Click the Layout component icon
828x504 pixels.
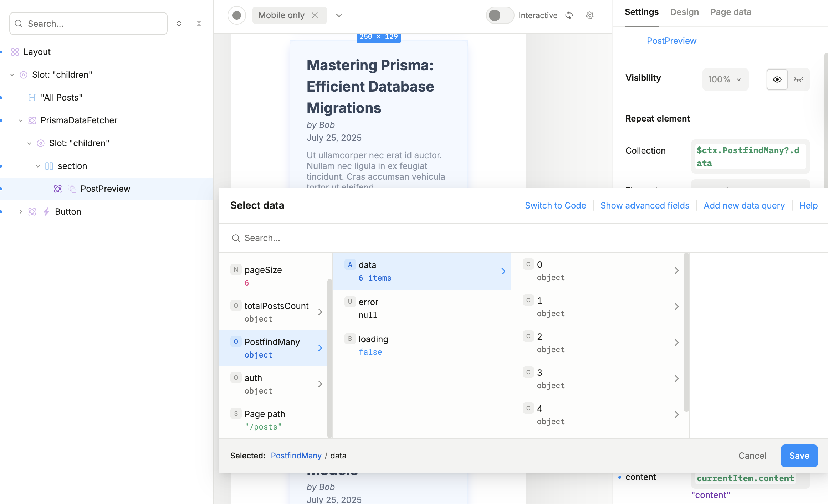(x=15, y=52)
